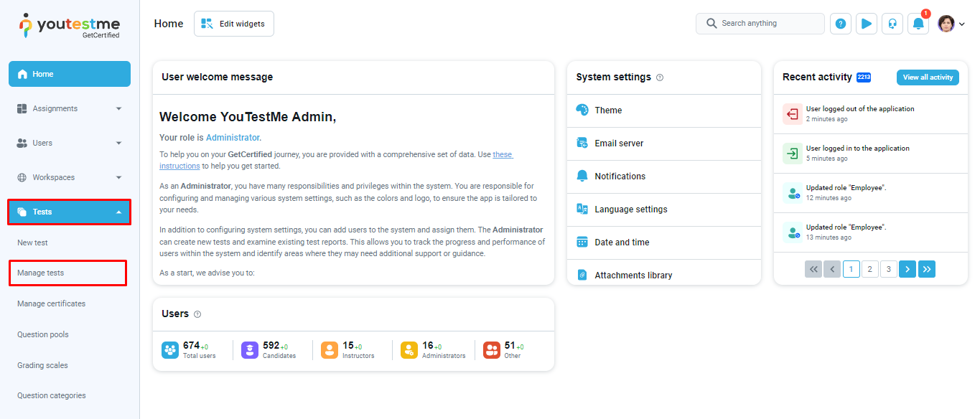Click the Users sidebar icon
Viewport: 980px width, 419px height.
coord(22,143)
